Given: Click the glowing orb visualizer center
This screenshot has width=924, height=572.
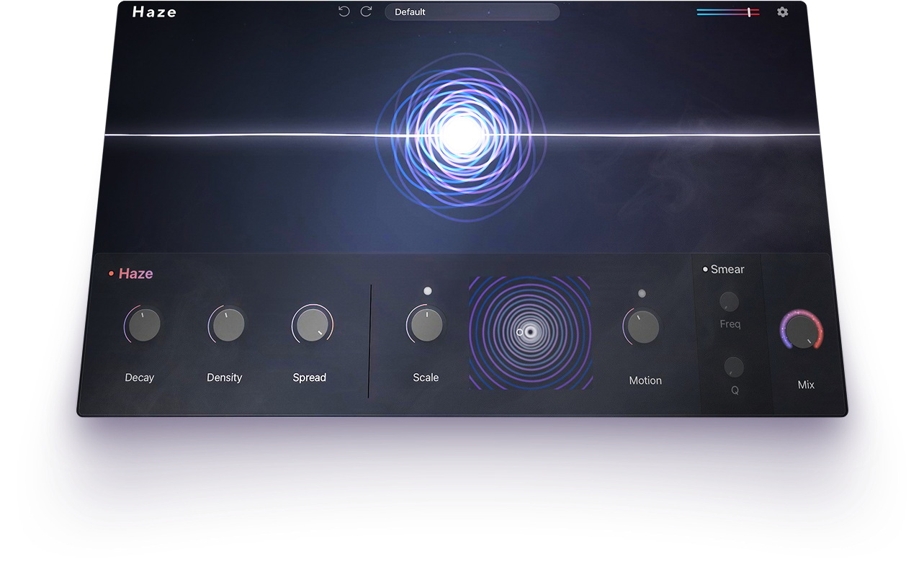Looking at the screenshot, I should [x=462, y=134].
